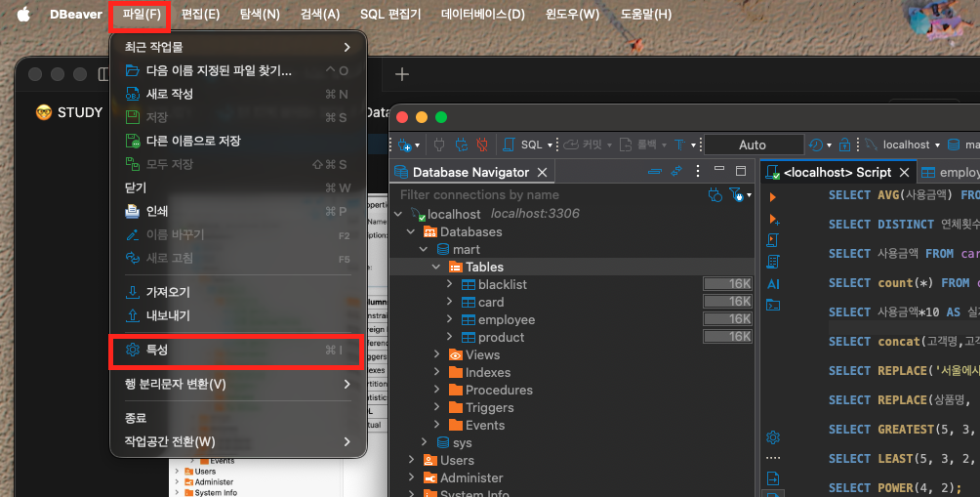Screen dimensions: 980x497
Task: Click the navigator filter funnel icon
Action: coord(736,195)
